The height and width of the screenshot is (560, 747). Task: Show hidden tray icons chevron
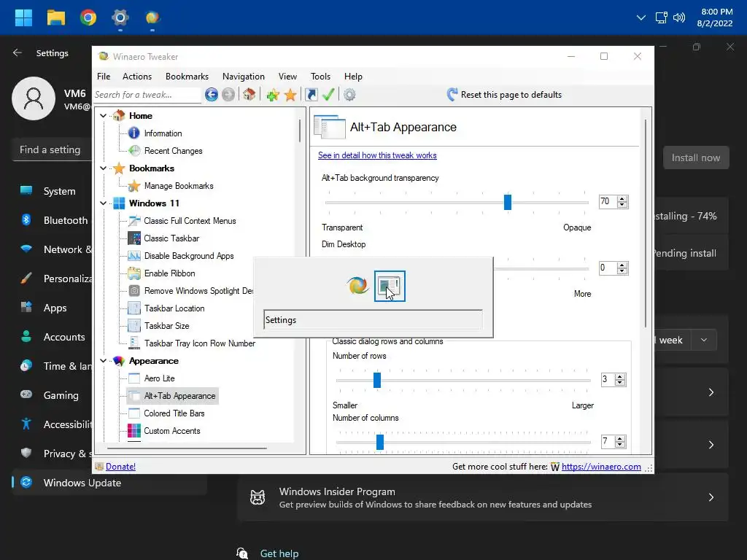tap(641, 17)
